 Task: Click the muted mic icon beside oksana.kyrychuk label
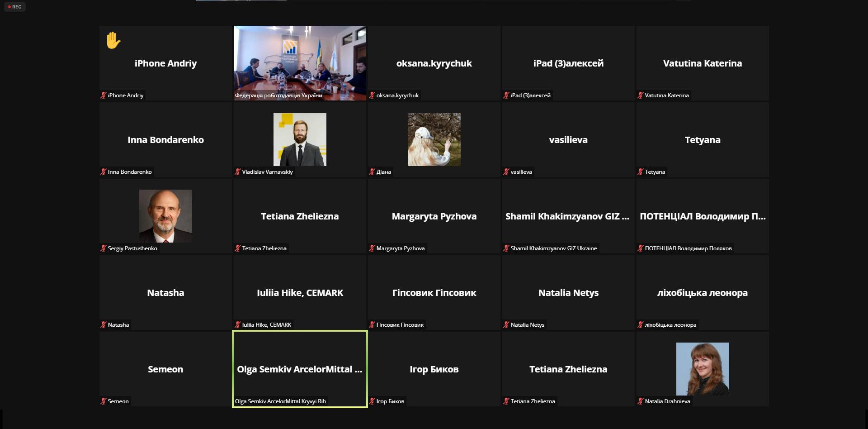pyautogui.click(x=372, y=95)
